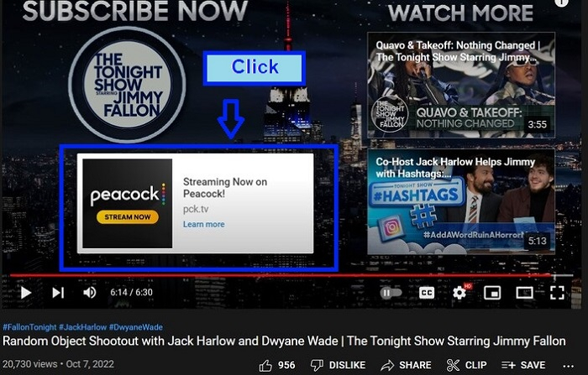
Task: Click the info card icon
Action: tap(561, 3)
